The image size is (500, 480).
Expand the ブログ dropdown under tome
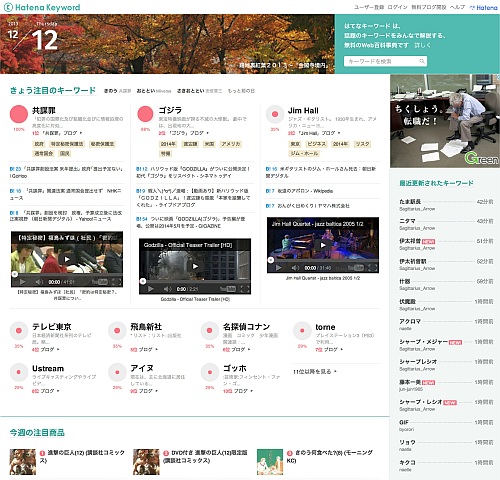point(342,349)
